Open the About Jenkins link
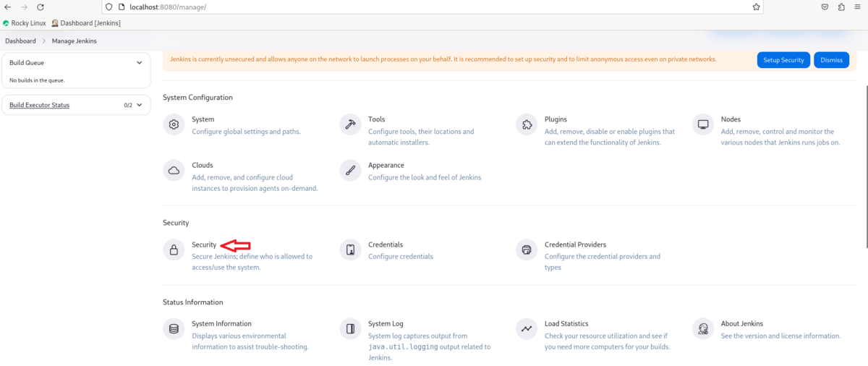 pos(742,324)
